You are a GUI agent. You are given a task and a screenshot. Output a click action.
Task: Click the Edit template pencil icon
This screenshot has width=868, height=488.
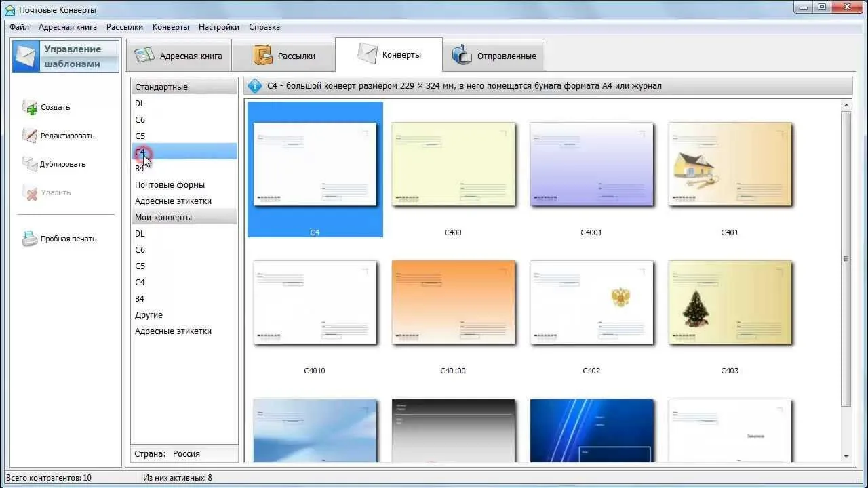(30, 136)
